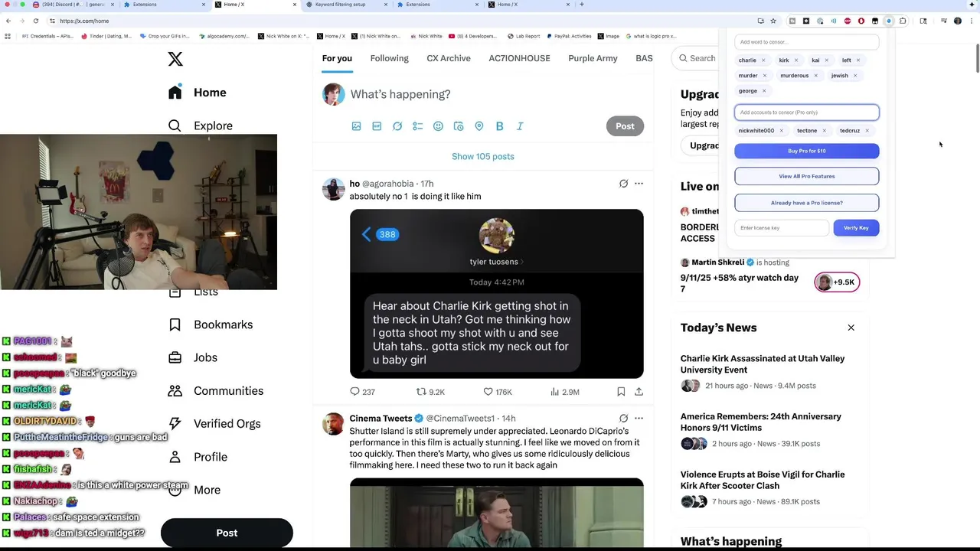The height and width of the screenshot is (551, 980).
Task: Tag location in the post composer
Action: pos(479,126)
